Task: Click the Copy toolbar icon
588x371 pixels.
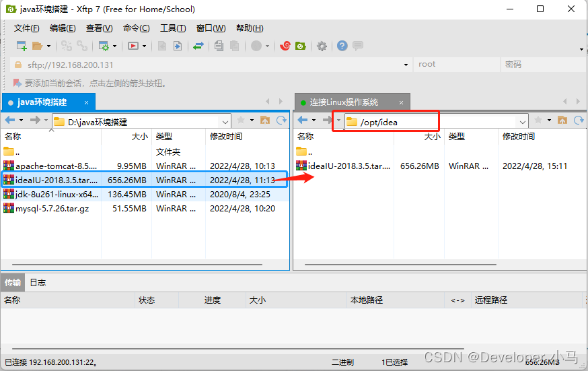Action: (219, 46)
